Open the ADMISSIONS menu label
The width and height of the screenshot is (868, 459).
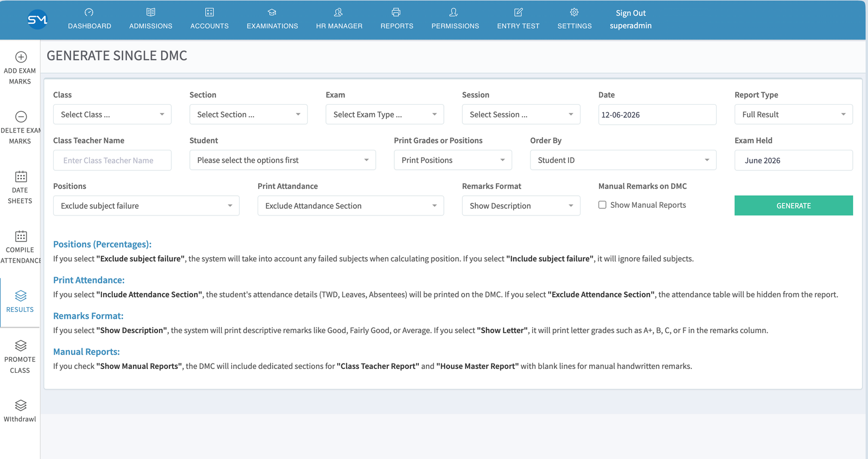pyautogui.click(x=151, y=26)
